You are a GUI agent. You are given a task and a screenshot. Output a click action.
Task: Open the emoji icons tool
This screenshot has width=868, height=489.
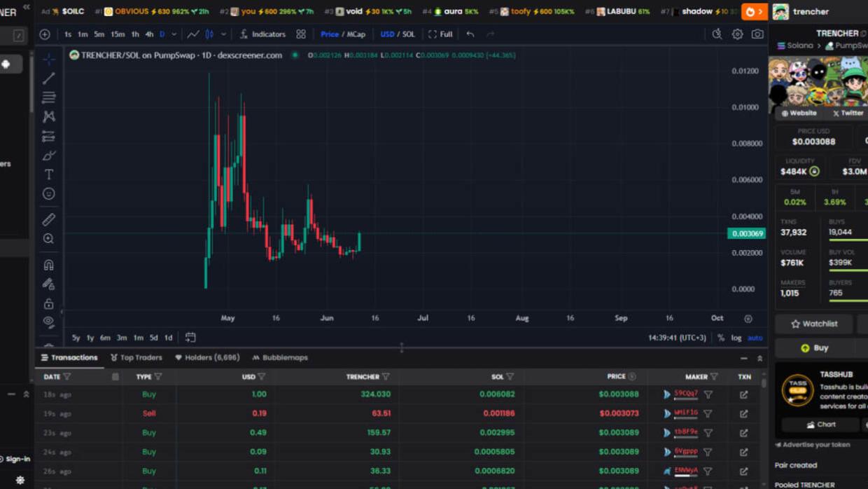[48, 193]
